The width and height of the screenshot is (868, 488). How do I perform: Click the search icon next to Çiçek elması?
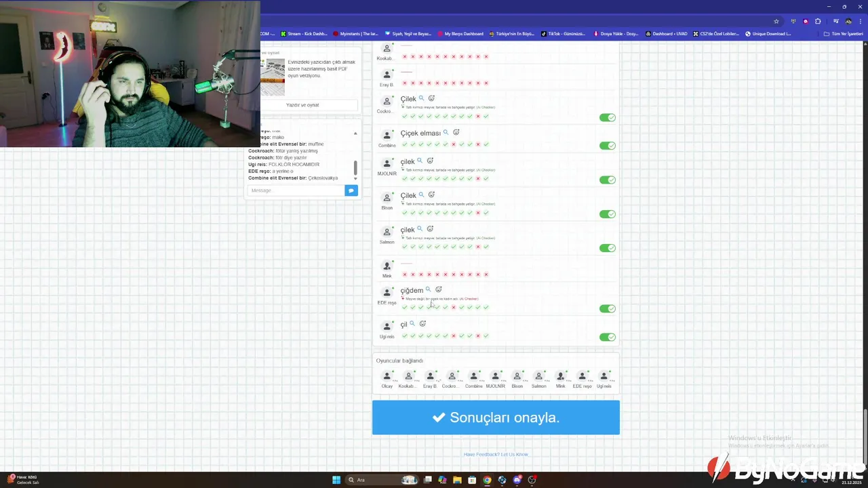click(446, 132)
